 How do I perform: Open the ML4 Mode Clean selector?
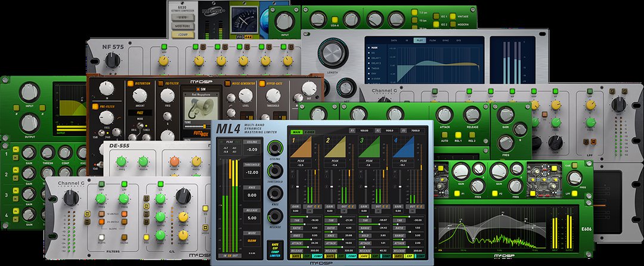point(252,240)
